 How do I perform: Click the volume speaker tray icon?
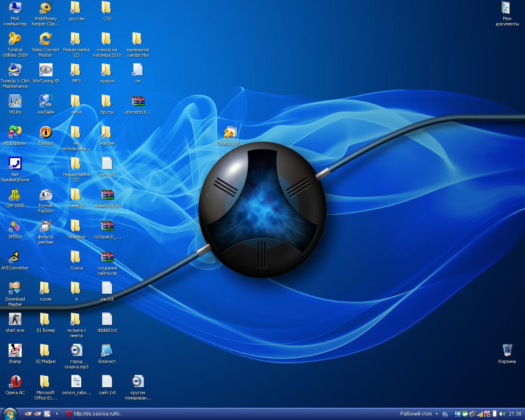coord(502,414)
